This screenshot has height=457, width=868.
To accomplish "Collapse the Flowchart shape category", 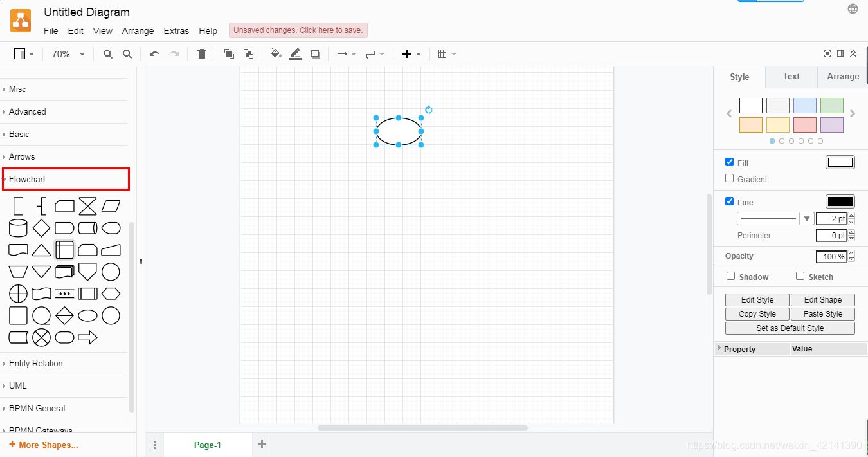I will pyautogui.click(x=66, y=179).
